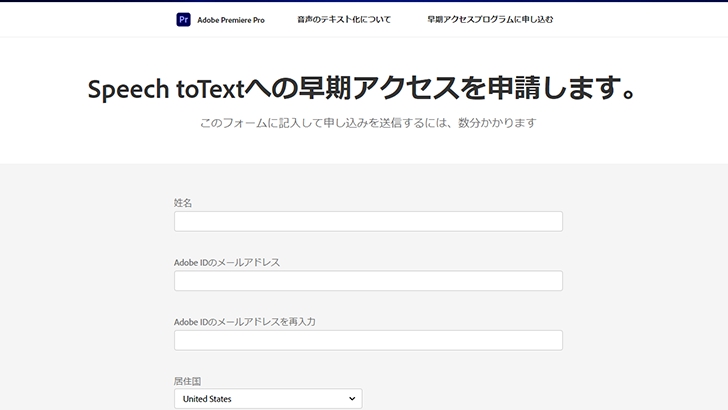Open the Adobe Premiere Pro text link
This screenshot has height=410, width=728.
pyautogui.click(x=231, y=20)
